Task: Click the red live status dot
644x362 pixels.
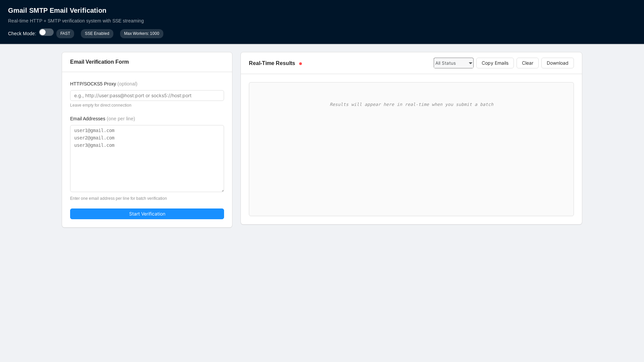Action: point(301,64)
